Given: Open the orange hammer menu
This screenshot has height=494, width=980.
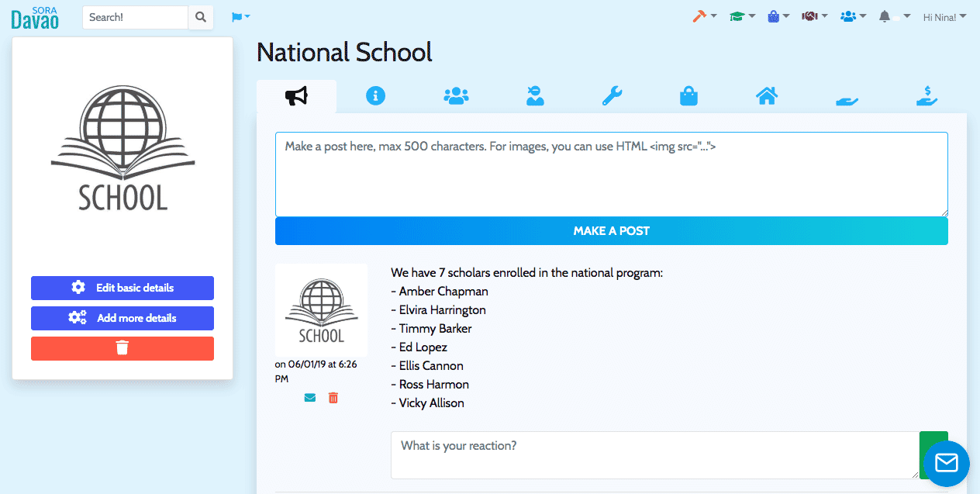Looking at the screenshot, I should [x=704, y=16].
